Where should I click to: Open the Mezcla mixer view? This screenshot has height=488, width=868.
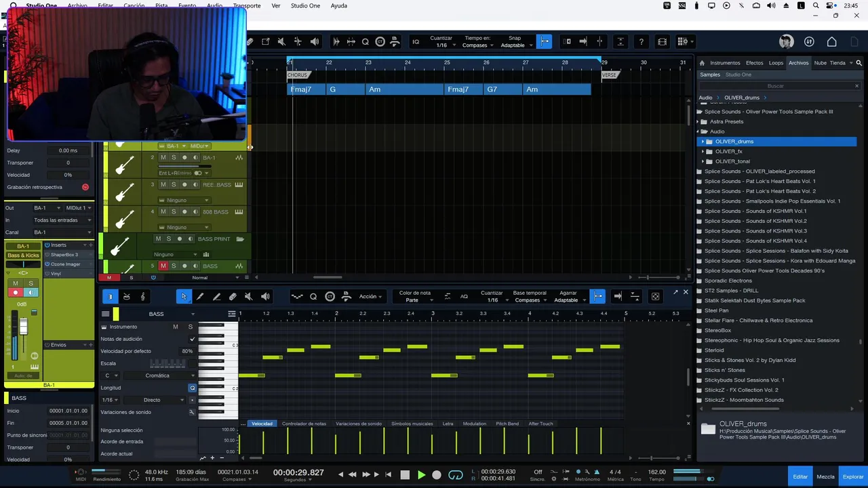point(825,476)
